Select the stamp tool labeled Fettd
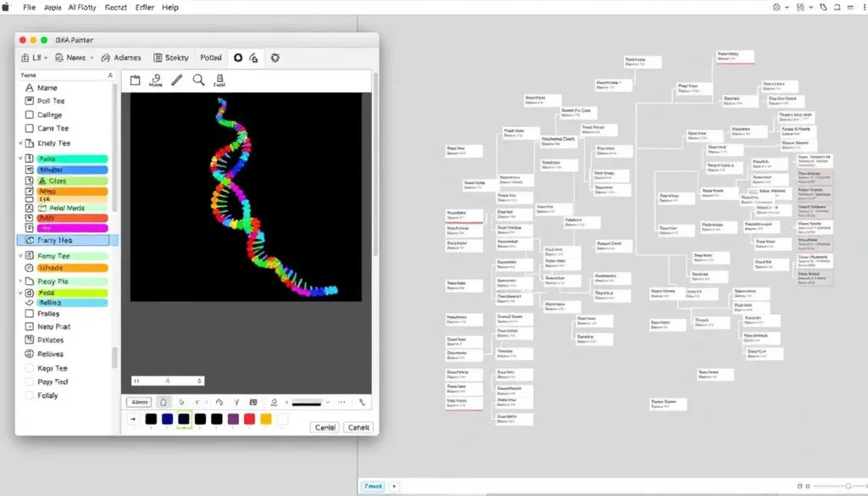 click(x=220, y=81)
